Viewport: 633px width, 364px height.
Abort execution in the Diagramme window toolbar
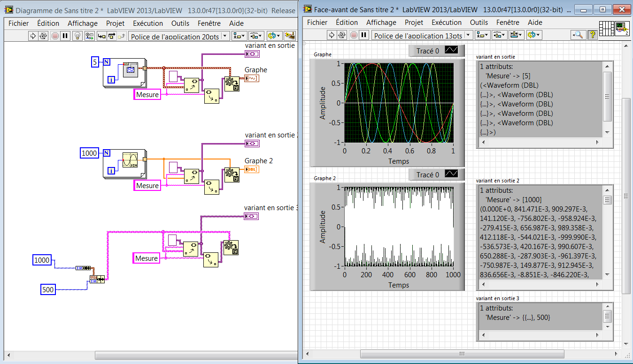pyautogui.click(x=55, y=36)
